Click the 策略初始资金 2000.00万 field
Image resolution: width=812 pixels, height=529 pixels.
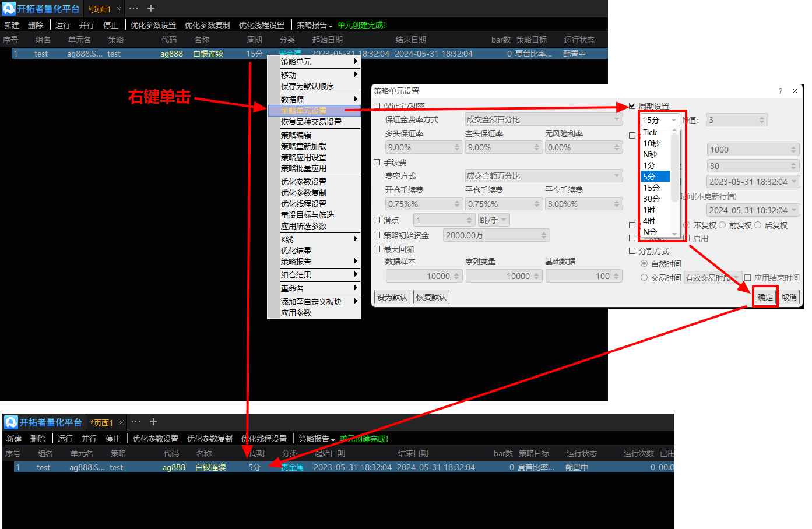(496, 235)
